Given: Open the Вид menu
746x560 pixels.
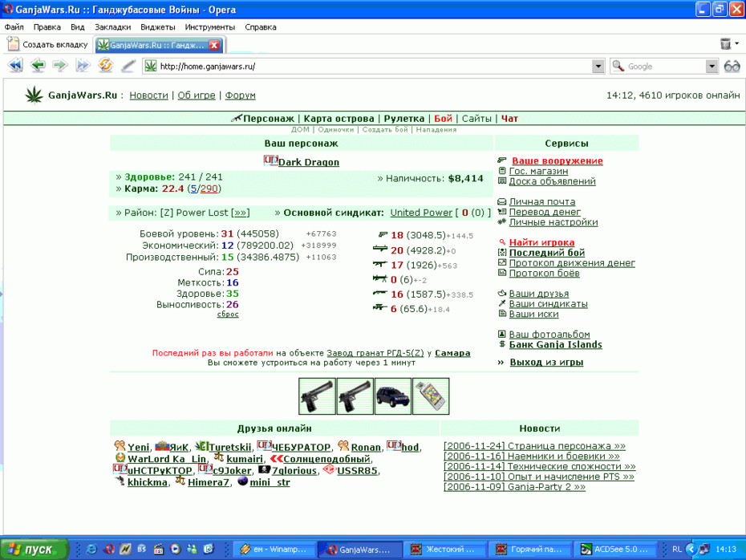Looking at the screenshot, I should tap(78, 27).
